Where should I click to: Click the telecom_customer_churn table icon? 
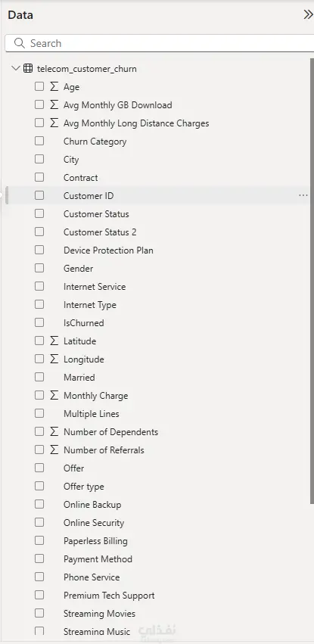pos(28,69)
